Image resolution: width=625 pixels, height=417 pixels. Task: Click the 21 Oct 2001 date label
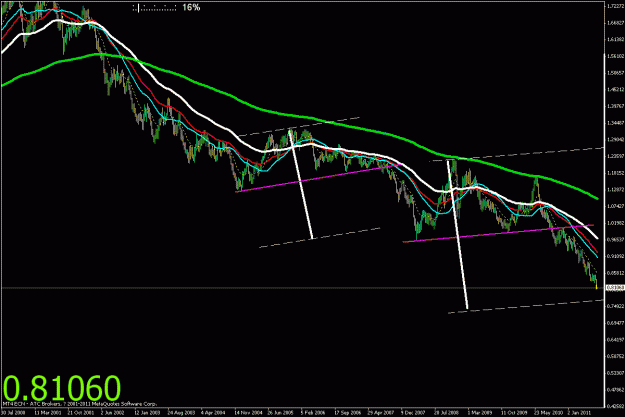81,413
